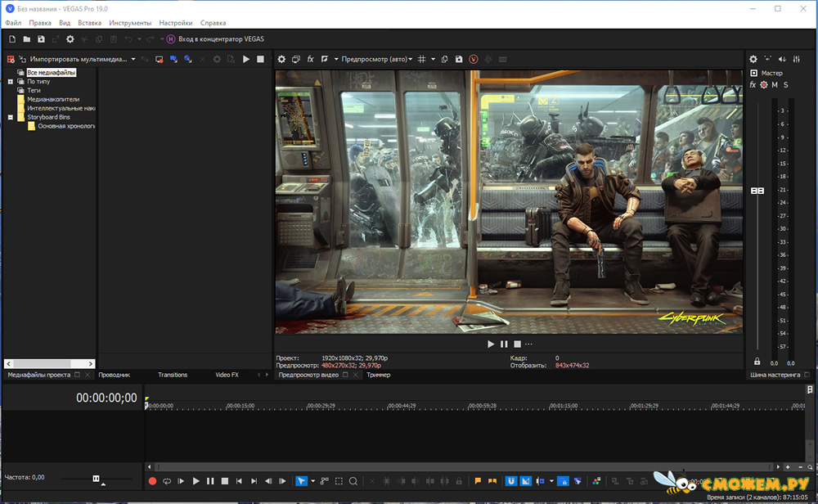The width and height of the screenshot is (818, 504).
Task: Mute the master bus with M
Action: (775, 84)
